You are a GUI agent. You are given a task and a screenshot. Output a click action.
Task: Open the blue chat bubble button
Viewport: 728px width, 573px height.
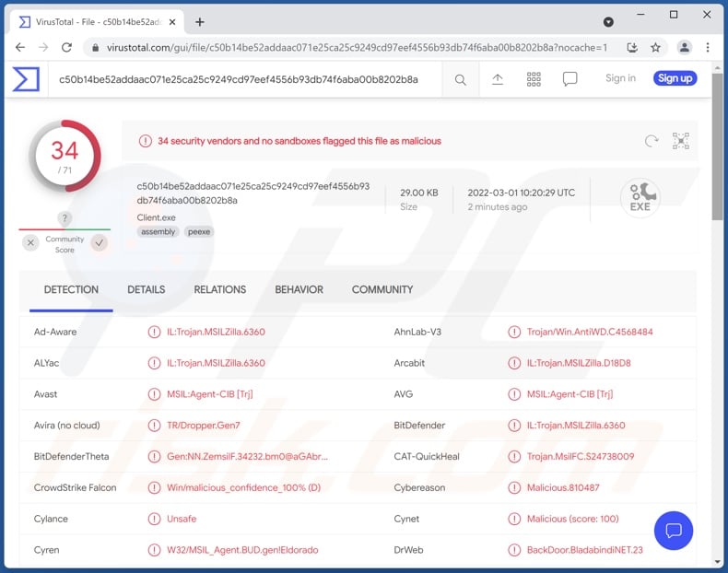click(673, 531)
